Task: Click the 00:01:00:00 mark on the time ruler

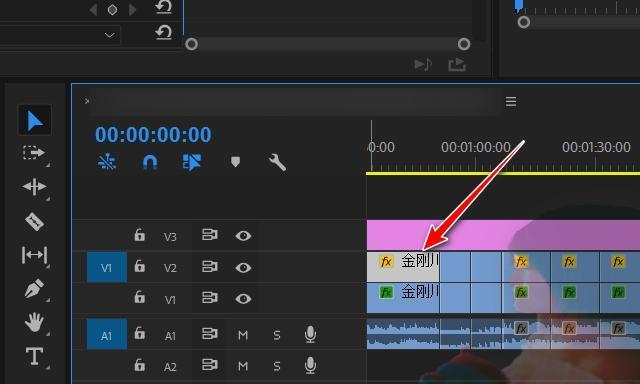Action: coord(476,147)
